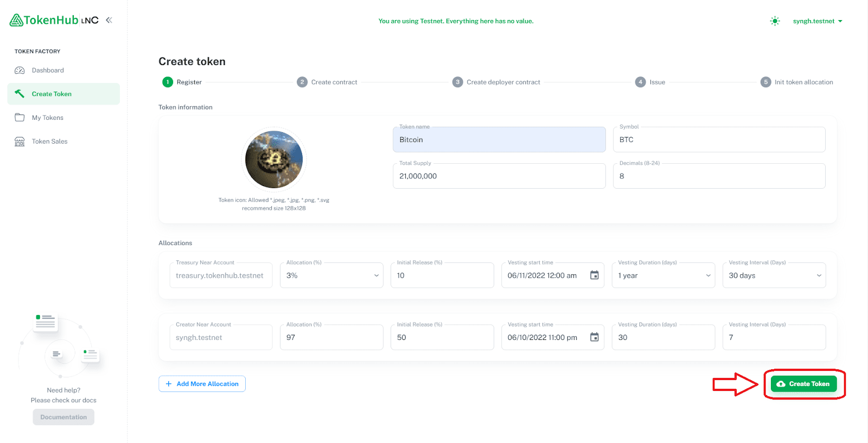Collapse the sidebar with double chevron icon
868x443 pixels.
coord(109,20)
